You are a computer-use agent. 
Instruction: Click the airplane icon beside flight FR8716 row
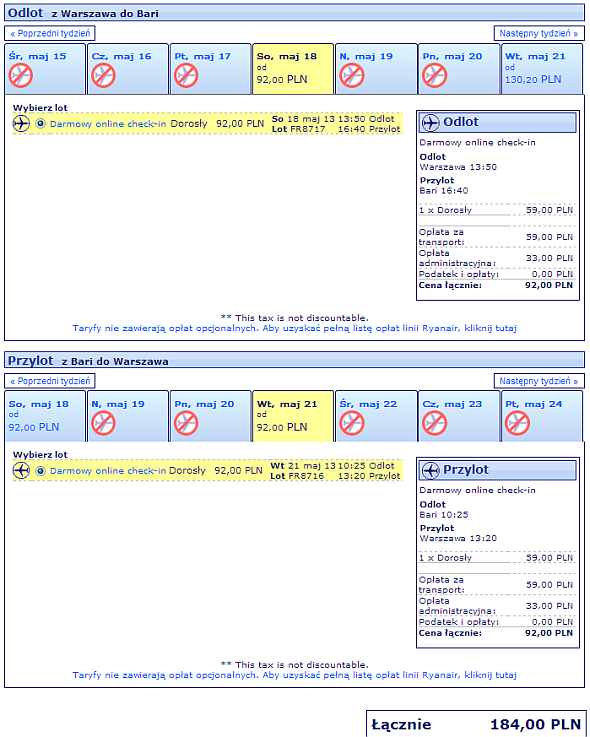(21, 470)
